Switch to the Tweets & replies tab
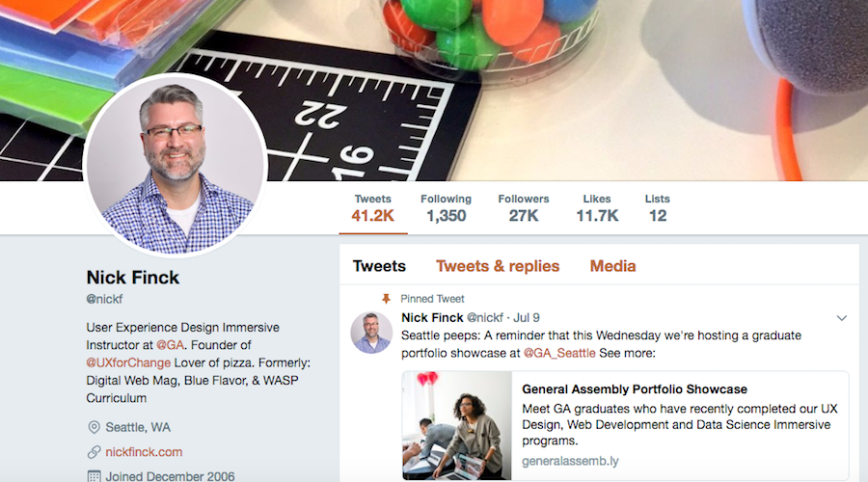The height and width of the screenshot is (482, 868). pyautogui.click(x=498, y=266)
